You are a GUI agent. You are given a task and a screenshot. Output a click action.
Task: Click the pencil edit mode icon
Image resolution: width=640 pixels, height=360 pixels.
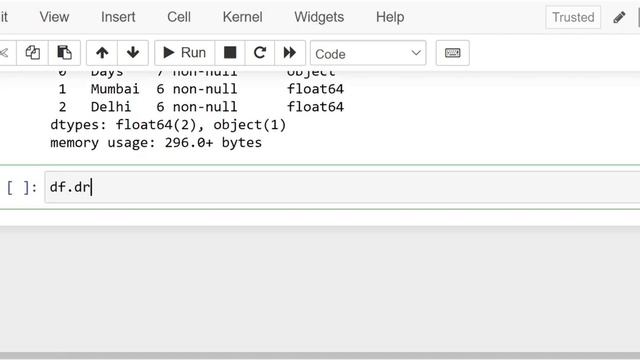tap(619, 17)
